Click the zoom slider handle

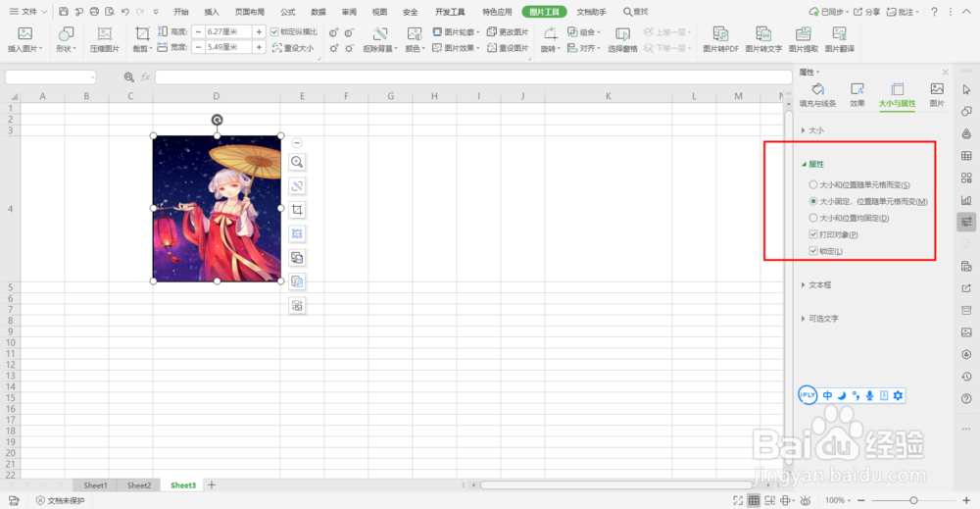pyautogui.click(x=913, y=500)
